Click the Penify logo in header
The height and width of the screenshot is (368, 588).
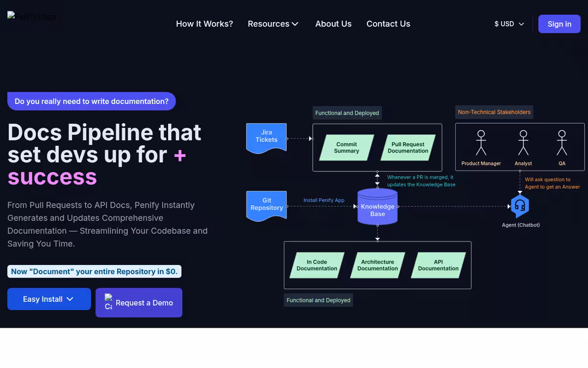coord(31,16)
